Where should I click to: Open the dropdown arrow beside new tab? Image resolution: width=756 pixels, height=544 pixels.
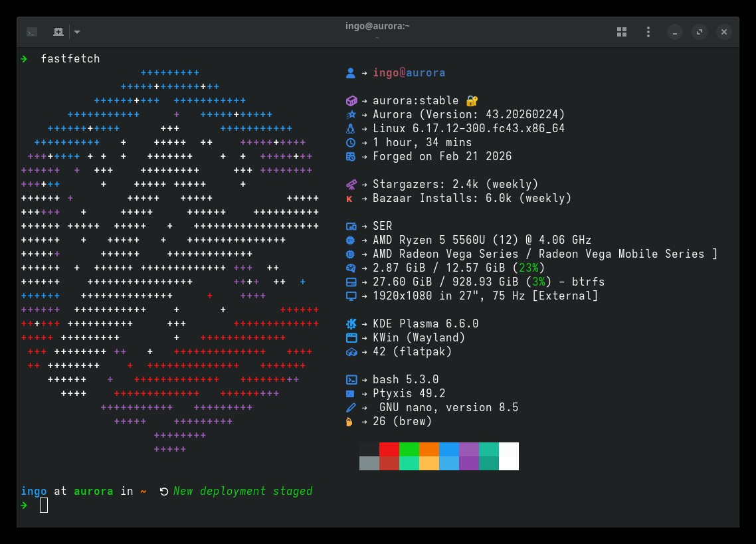pos(77,32)
